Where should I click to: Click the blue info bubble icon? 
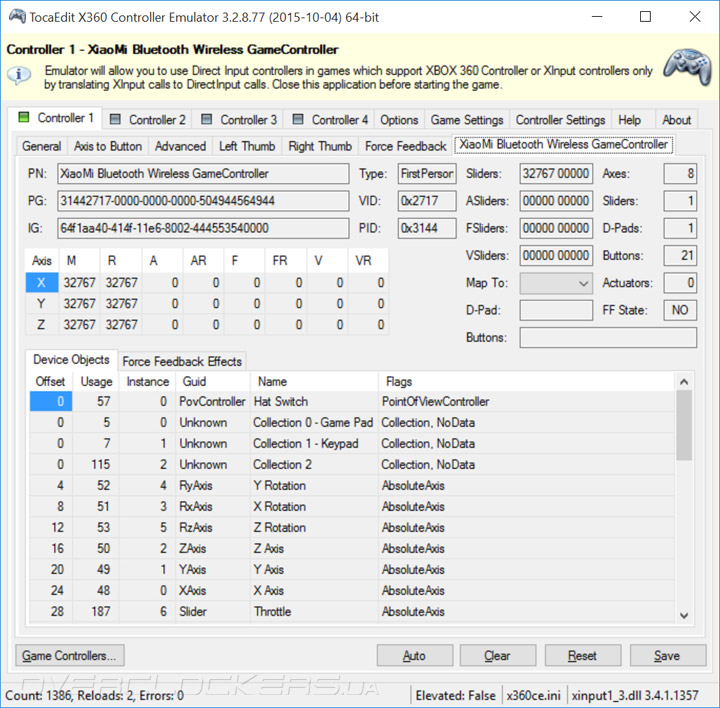point(19,74)
